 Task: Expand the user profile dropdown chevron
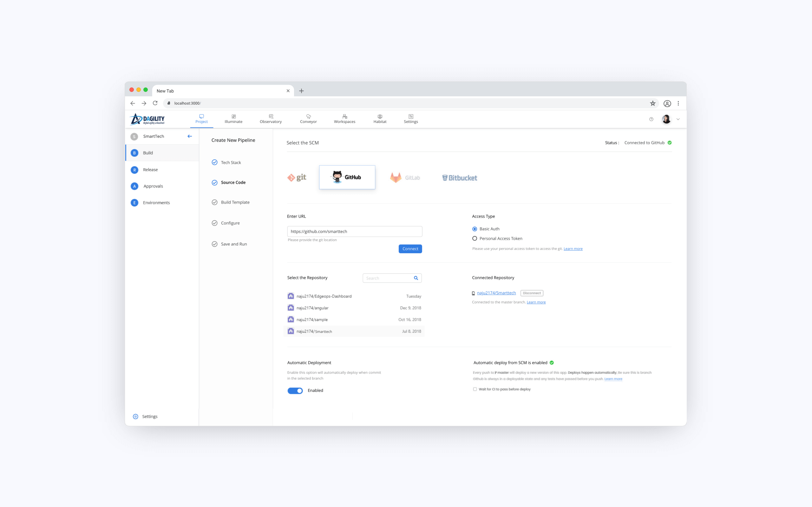[x=678, y=119]
